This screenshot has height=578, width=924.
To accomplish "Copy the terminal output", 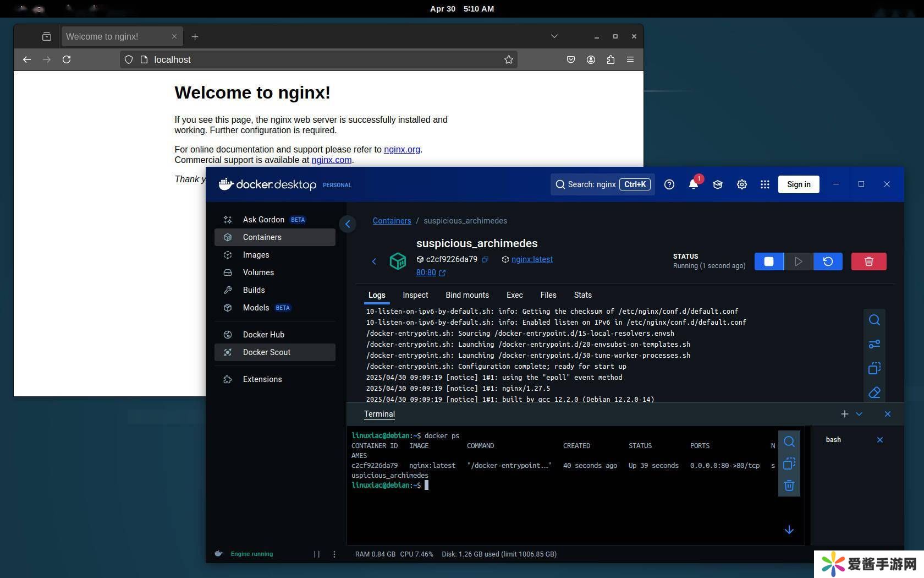I will [x=789, y=464].
